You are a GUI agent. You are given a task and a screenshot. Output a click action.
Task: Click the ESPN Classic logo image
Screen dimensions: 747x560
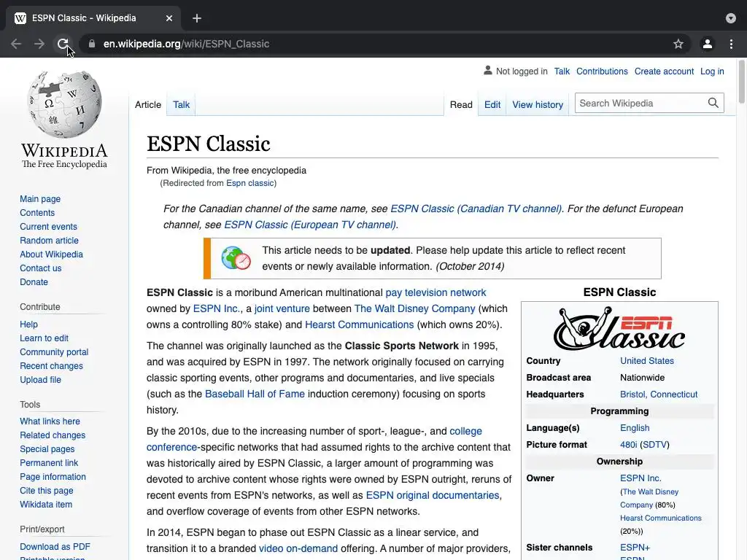tap(619, 328)
